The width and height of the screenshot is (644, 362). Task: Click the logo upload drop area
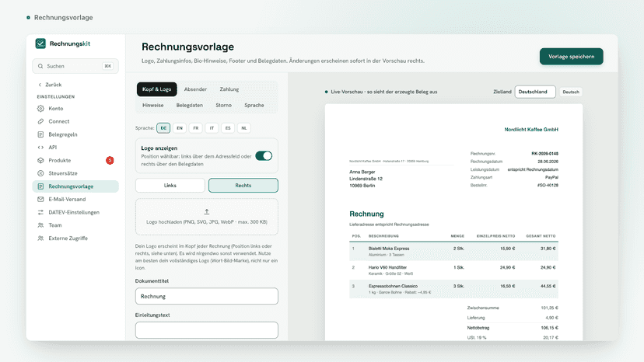pyautogui.click(x=207, y=217)
